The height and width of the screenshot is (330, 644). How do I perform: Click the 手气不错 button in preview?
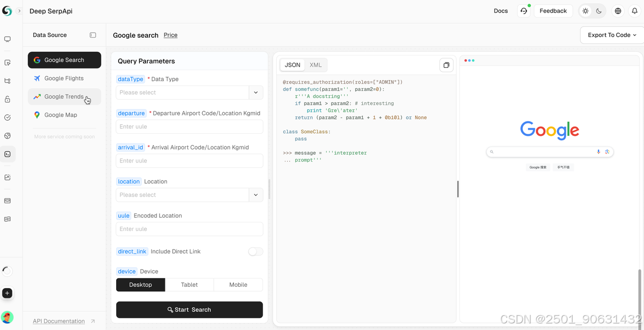tap(563, 168)
